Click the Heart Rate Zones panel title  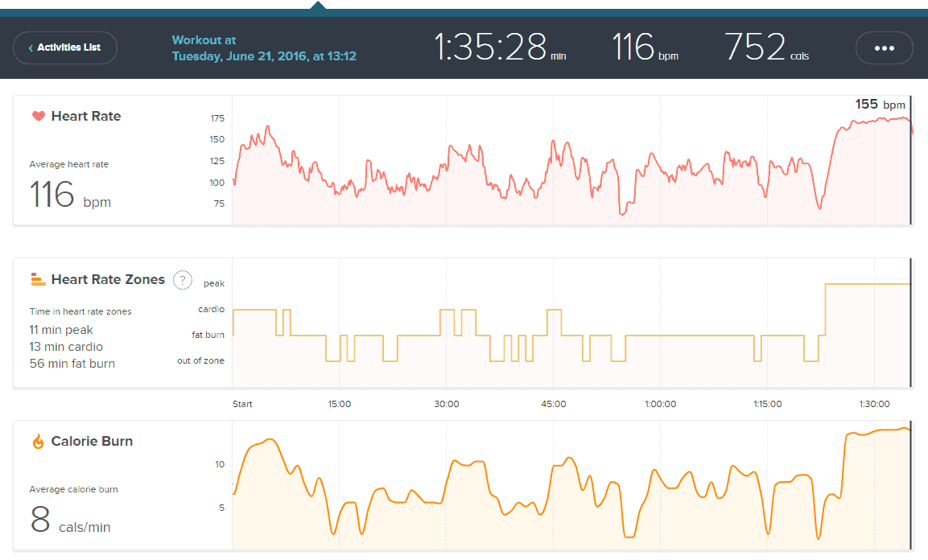pos(108,280)
